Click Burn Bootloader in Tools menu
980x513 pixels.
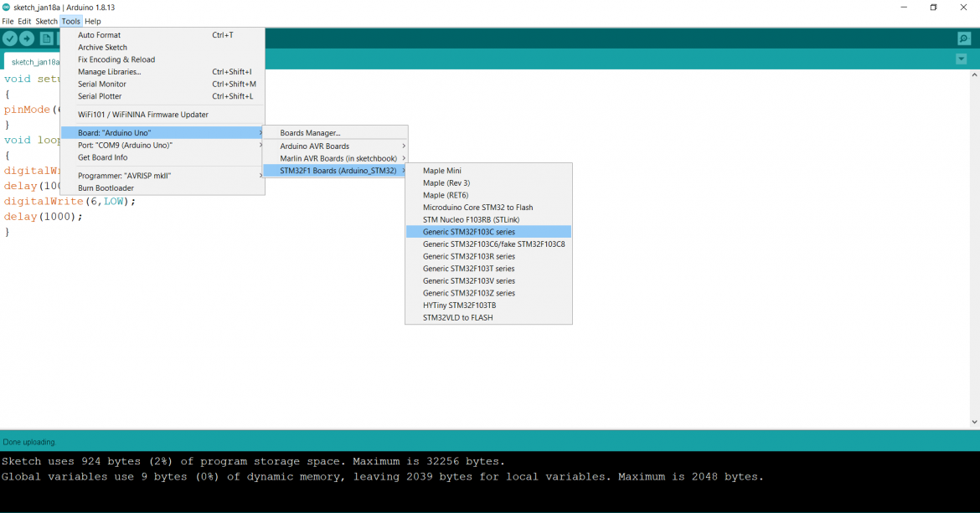click(x=106, y=188)
